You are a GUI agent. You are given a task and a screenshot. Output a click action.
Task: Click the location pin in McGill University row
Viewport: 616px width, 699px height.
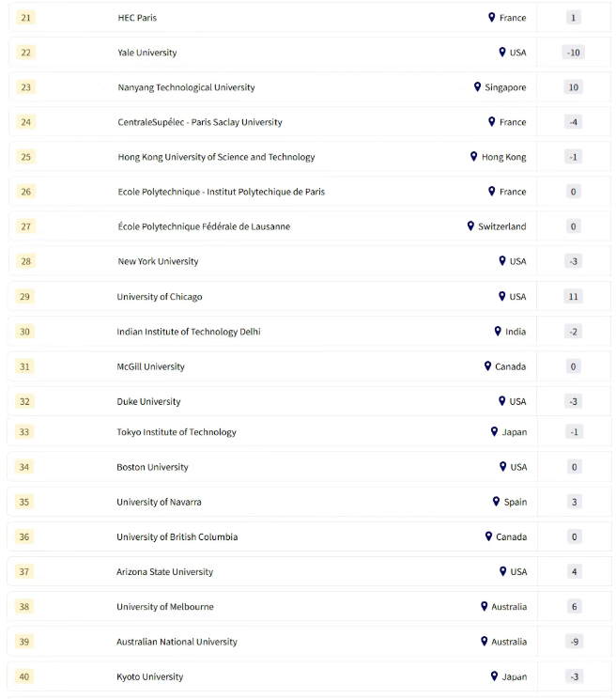coord(488,366)
